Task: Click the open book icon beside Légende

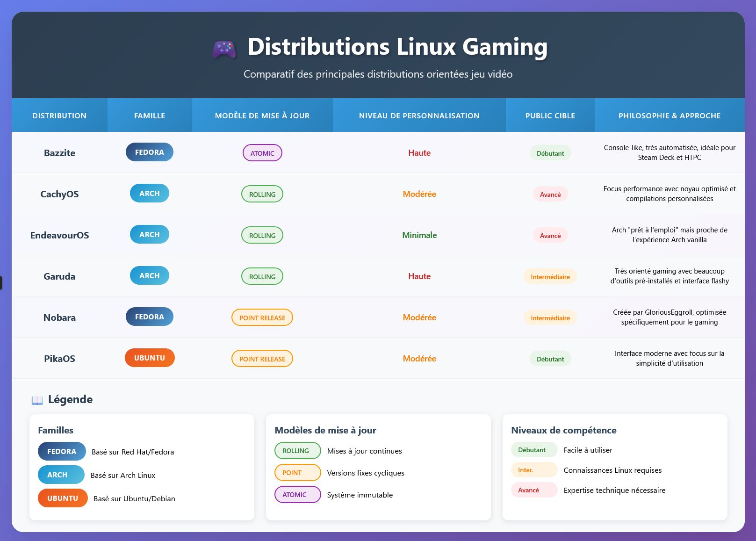Action: tap(37, 400)
